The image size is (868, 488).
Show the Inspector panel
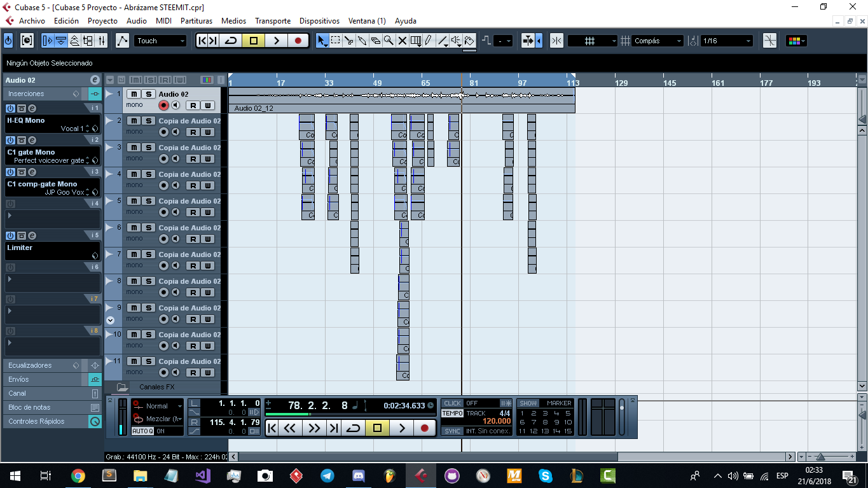tap(48, 41)
